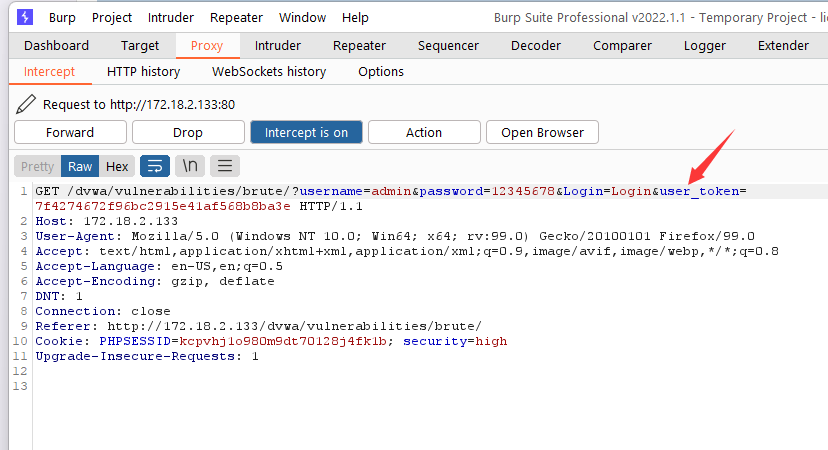Turn off the Intercept is on toggle
The width and height of the screenshot is (828, 450).
coord(306,132)
